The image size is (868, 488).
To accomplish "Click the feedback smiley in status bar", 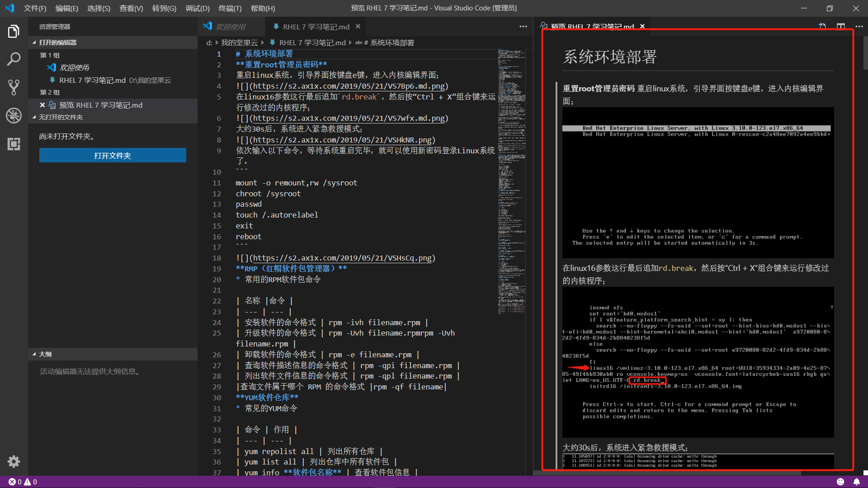I will click(840, 482).
